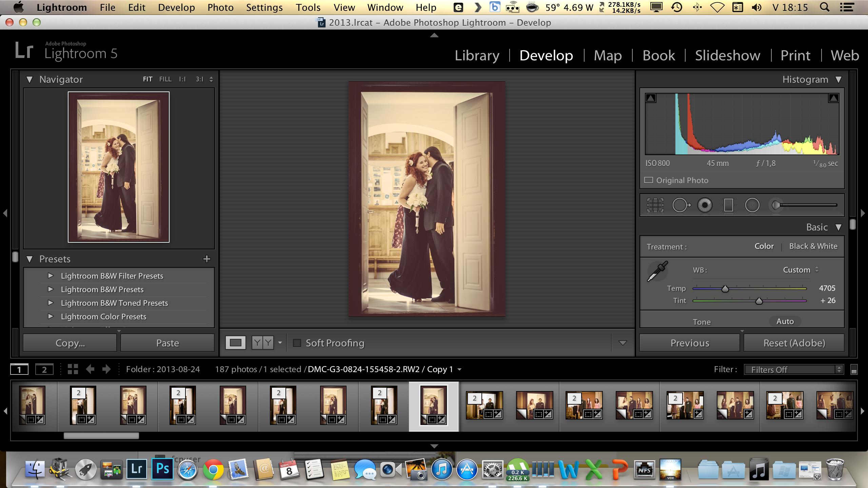Switch to the Map module
Viewport: 868px width, 488px height.
click(608, 55)
